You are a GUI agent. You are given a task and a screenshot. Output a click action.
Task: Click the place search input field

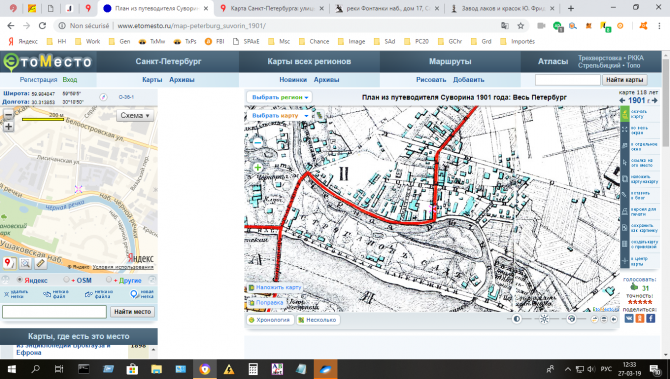click(54, 311)
